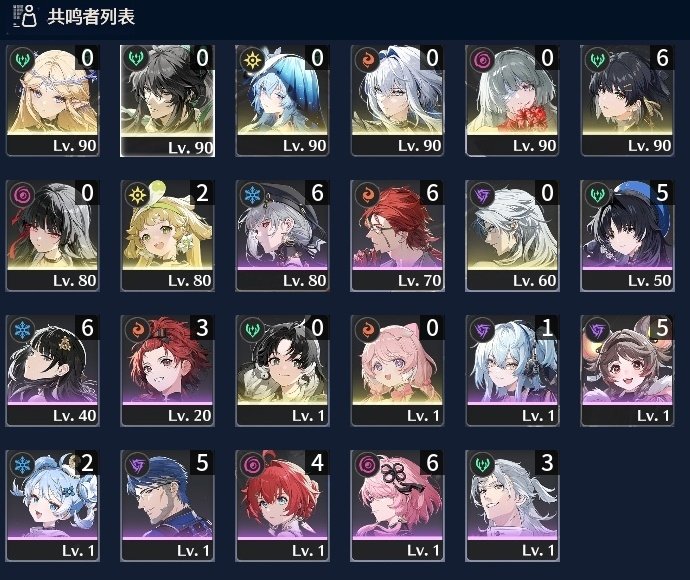The width and height of the screenshot is (690, 580).
Task: Open the blonde green-eyed Lv. 80 character card
Action: [168, 235]
